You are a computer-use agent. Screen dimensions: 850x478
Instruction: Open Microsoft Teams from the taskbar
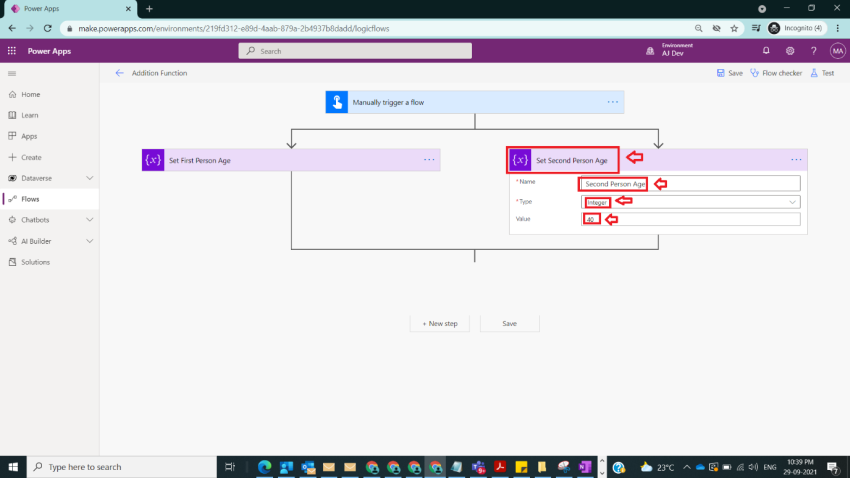tap(478, 467)
